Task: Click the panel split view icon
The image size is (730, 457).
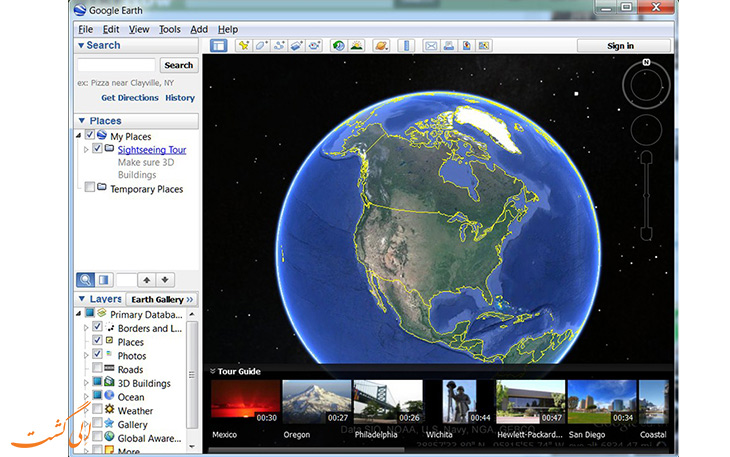Action: pyautogui.click(x=104, y=280)
